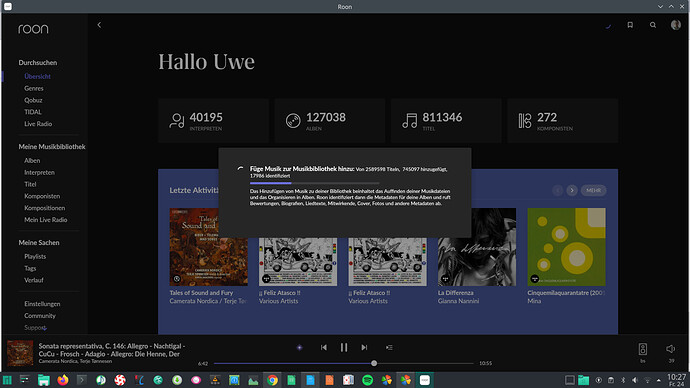Image resolution: width=690 pixels, height=388 pixels.
Task: Open Mein Live Radio
Action: (x=46, y=220)
